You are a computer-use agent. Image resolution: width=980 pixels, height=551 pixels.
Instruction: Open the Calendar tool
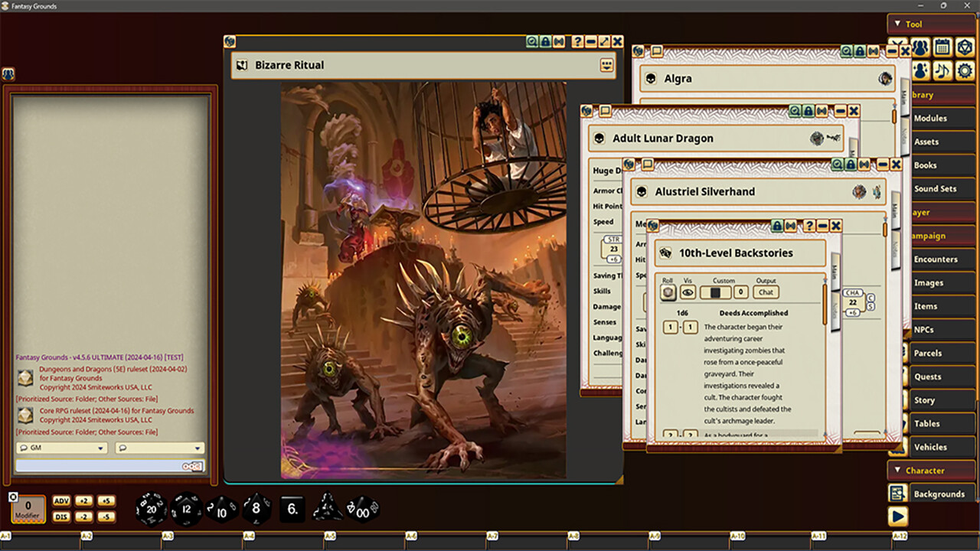(x=941, y=47)
